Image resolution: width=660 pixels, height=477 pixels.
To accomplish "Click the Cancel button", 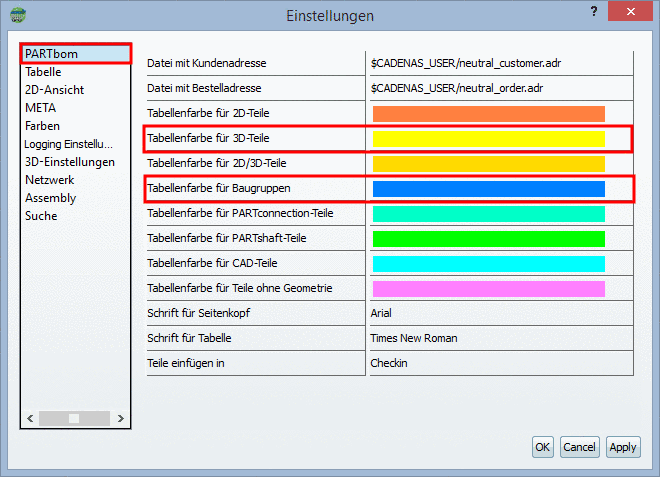I will click(580, 447).
